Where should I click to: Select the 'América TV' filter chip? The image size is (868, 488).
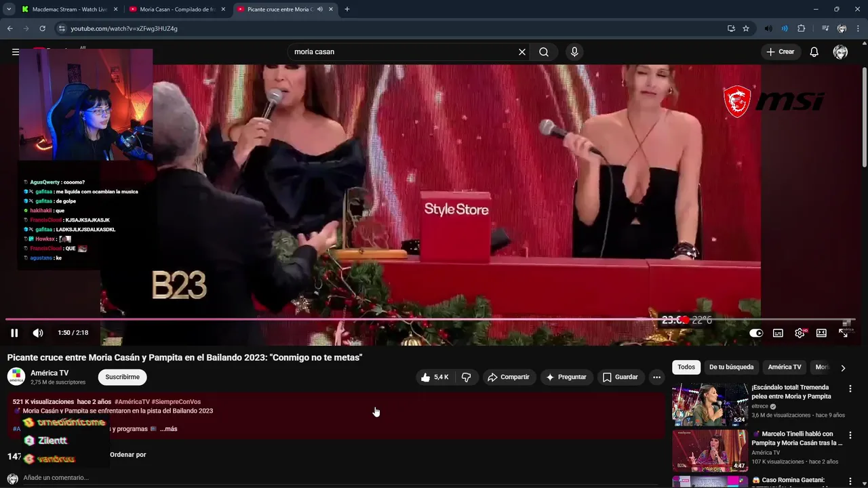click(x=785, y=367)
